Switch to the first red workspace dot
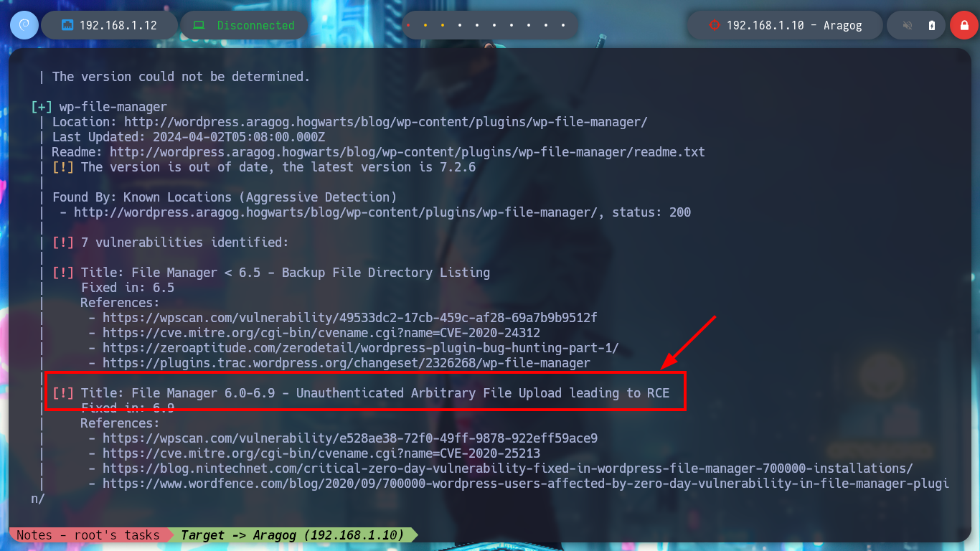Screen dimensions: 980x551 [408, 25]
